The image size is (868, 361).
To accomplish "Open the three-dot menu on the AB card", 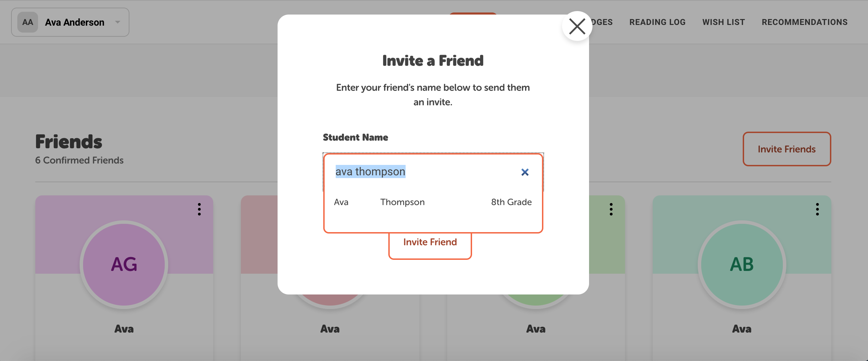I will [817, 209].
